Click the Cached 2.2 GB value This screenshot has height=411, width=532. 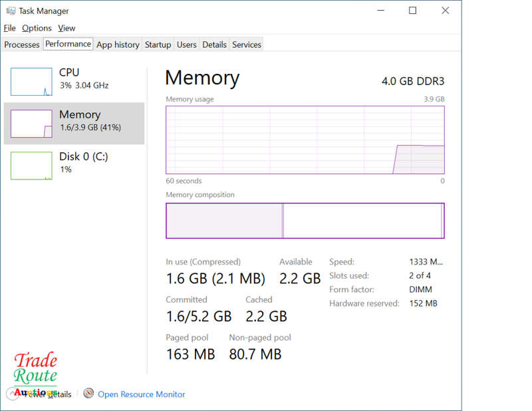click(267, 317)
